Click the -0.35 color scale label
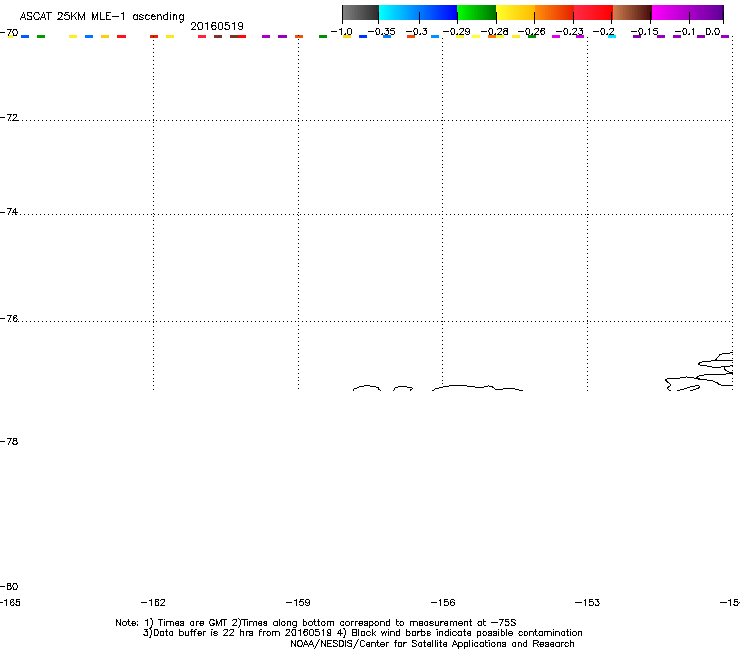 click(x=381, y=32)
